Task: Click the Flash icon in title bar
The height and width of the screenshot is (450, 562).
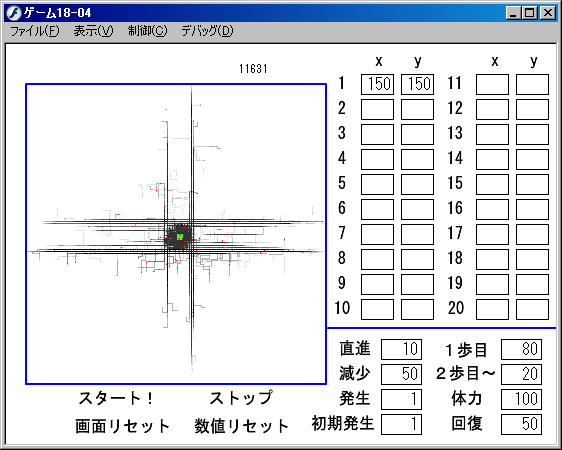Action: pyautogui.click(x=14, y=13)
